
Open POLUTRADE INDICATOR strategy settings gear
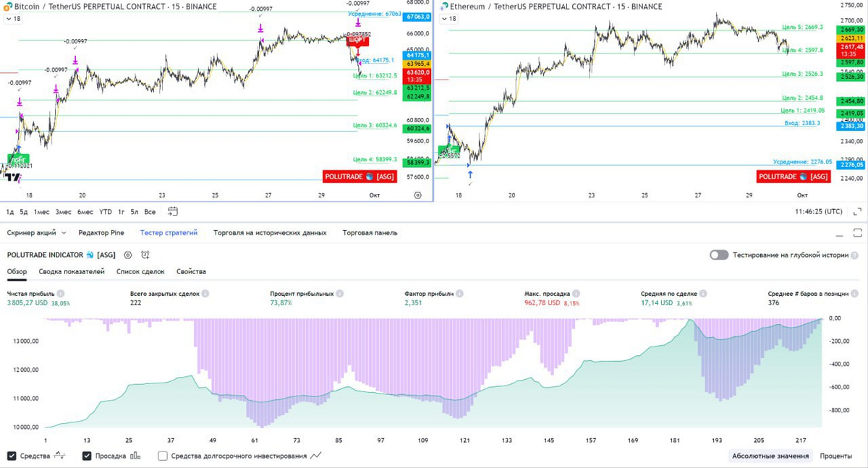[x=128, y=255]
